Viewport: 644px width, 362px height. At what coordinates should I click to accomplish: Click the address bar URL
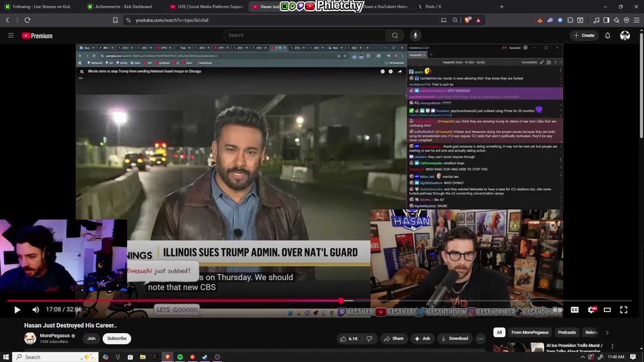[x=172, y=20]
